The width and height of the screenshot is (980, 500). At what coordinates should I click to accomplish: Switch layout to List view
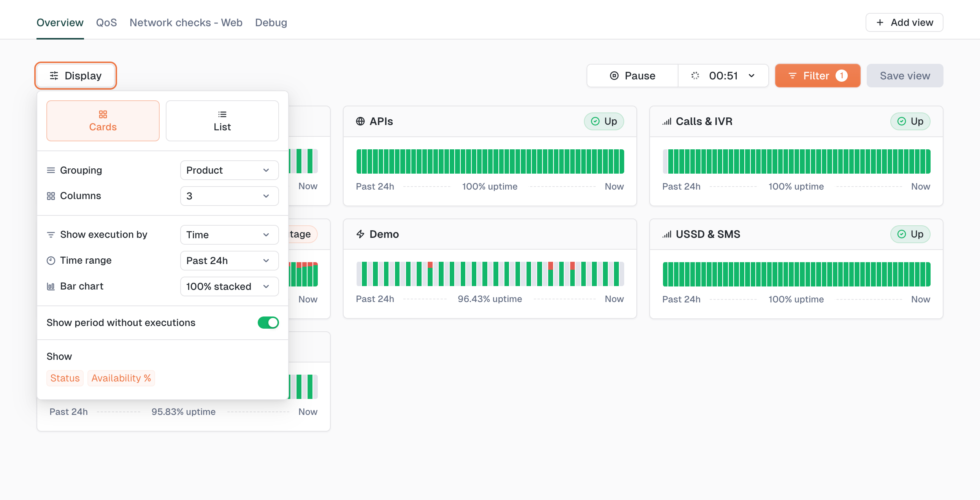[x=222, y=121]
